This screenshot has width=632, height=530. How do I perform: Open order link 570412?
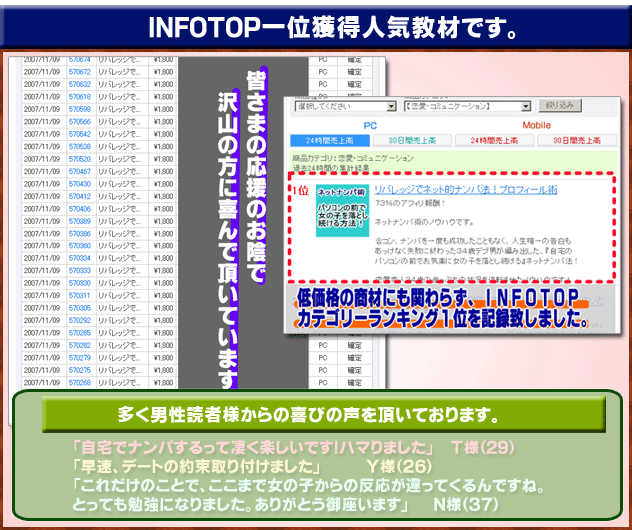[x=79, y=196]
